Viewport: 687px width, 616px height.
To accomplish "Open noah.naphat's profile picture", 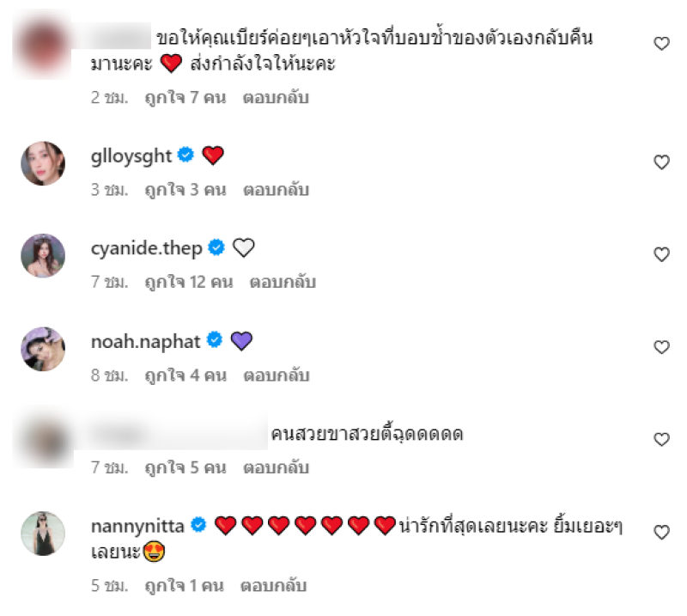I will click(x=43, y=349).
